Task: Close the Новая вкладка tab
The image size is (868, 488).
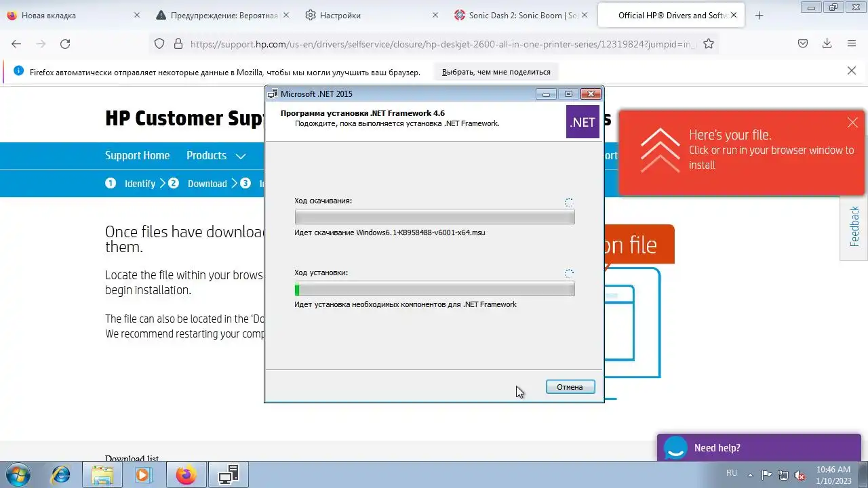Action: point(137,15)
